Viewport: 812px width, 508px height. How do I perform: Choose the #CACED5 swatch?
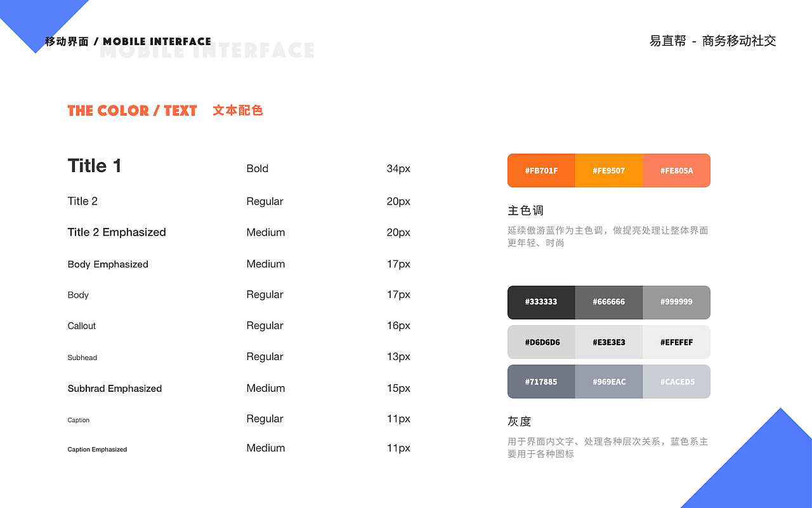(x=676, y=382)
